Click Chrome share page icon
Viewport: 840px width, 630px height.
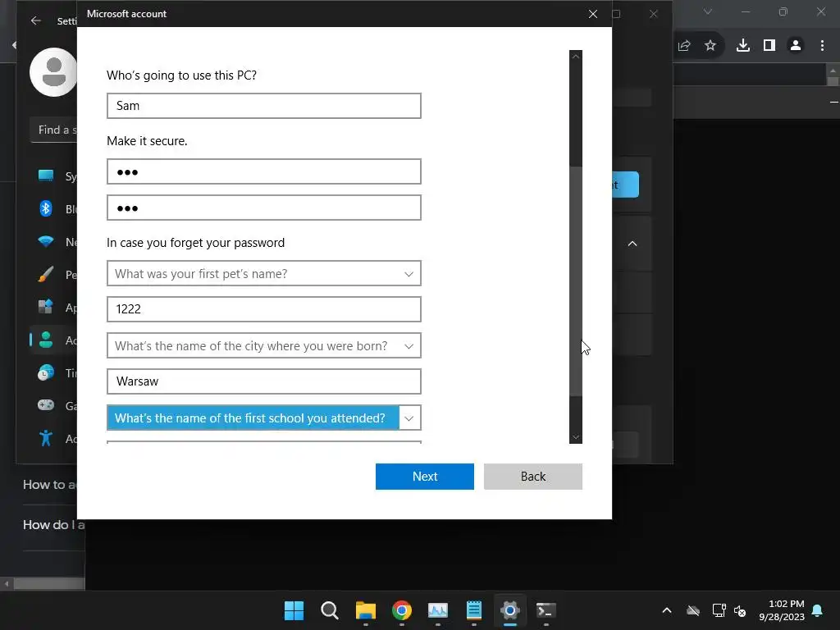coord(684,46)
